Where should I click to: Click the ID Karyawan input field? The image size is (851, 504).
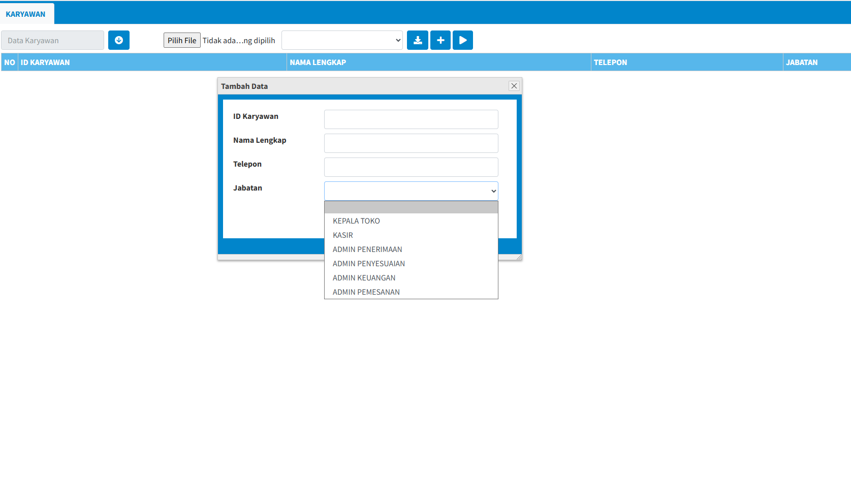coord(411,119)
